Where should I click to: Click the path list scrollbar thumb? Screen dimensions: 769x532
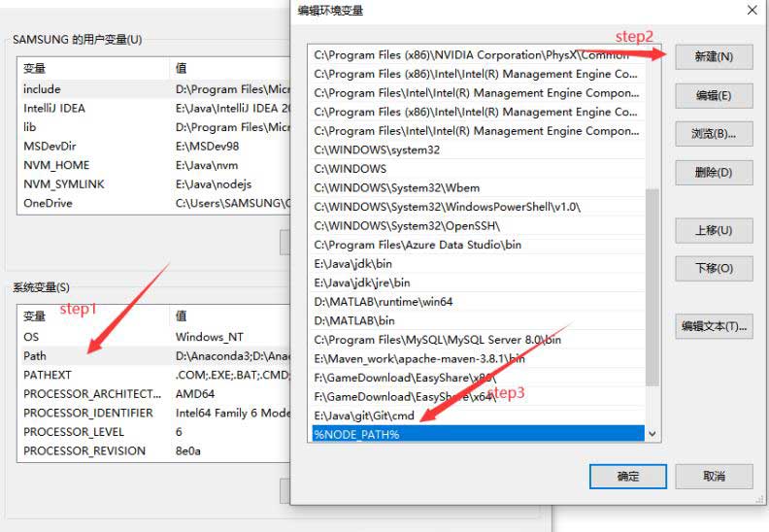click(652, 287)
